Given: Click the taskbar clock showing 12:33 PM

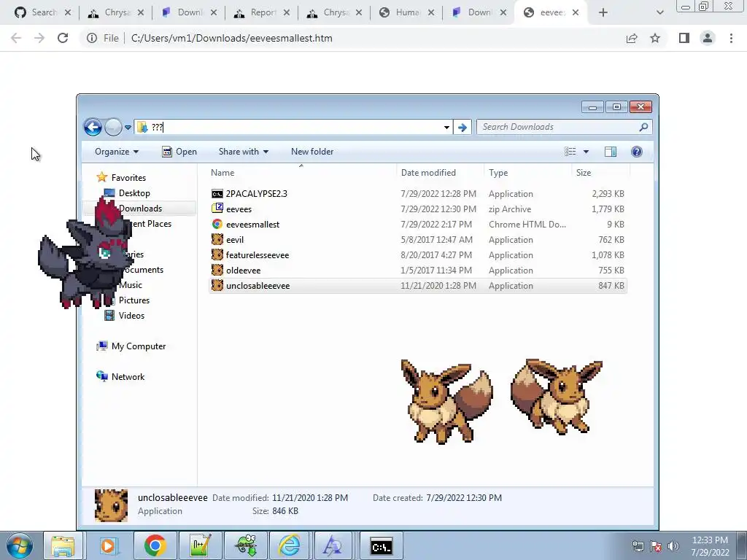Looking at the screenshot, I should [x=710, y=545].
